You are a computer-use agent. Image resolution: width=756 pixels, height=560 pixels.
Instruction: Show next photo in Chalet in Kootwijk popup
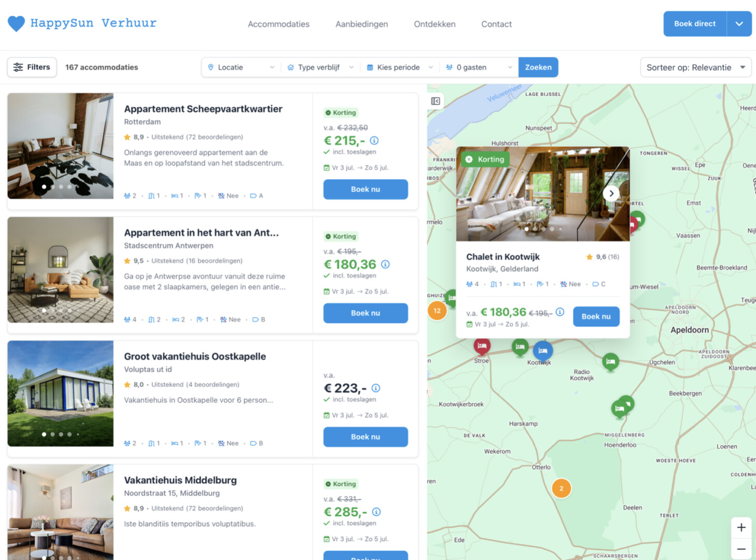point(611,193)
